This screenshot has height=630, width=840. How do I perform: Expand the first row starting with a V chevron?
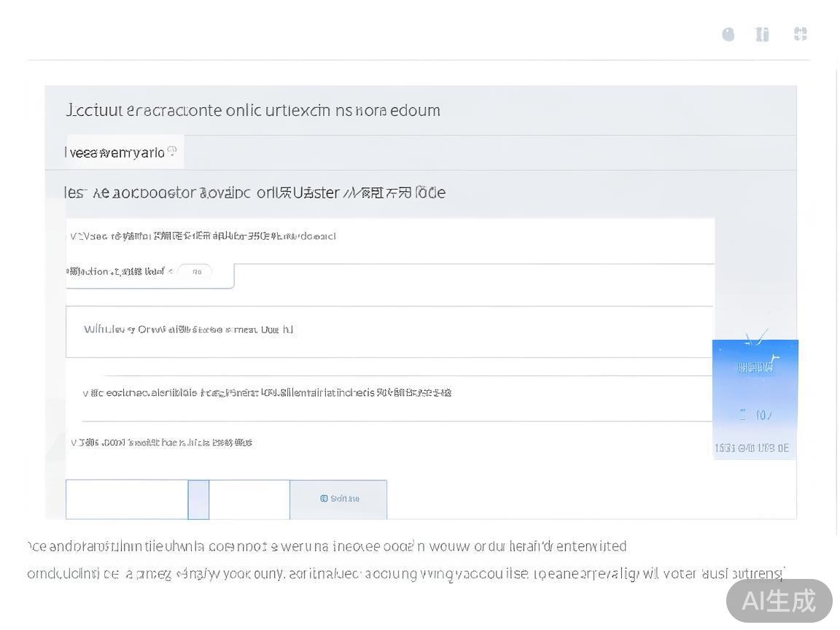click(x=74, y=236)
